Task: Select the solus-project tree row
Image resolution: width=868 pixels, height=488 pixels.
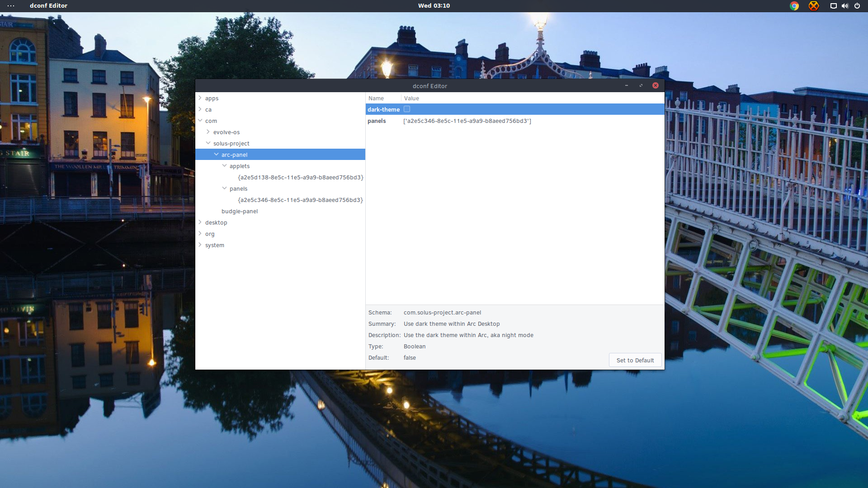Action: [x=280, y=143]
